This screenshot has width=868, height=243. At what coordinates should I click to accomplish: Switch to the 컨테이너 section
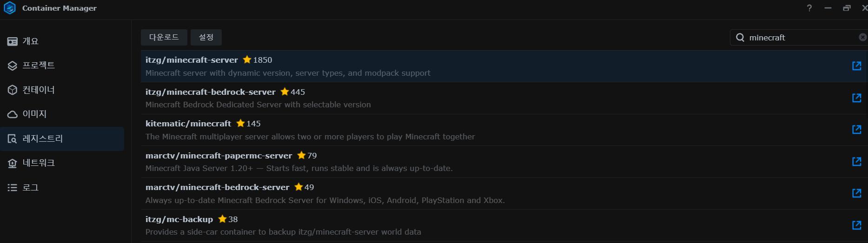click(x=39, y=90)
